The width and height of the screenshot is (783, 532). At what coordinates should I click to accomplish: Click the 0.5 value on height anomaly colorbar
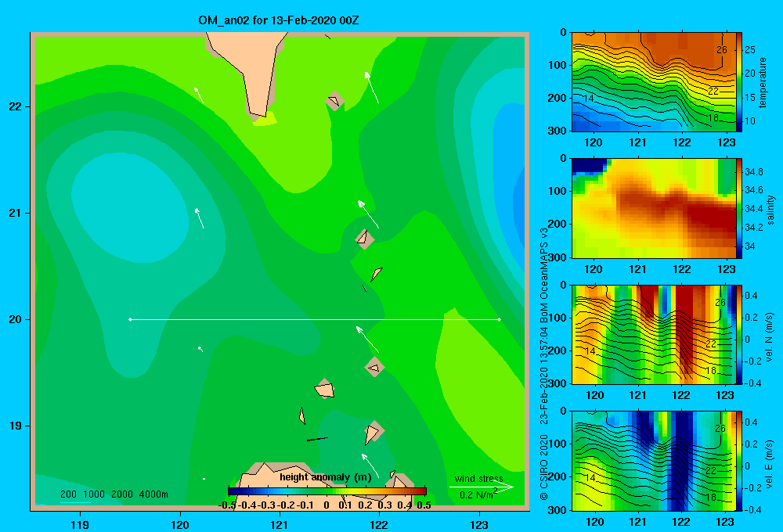[424, 505]
